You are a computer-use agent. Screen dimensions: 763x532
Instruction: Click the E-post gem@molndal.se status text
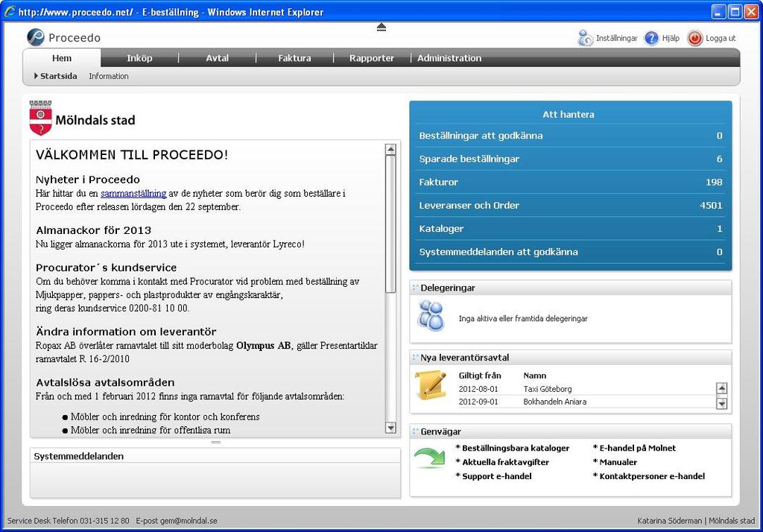[177, 520]
